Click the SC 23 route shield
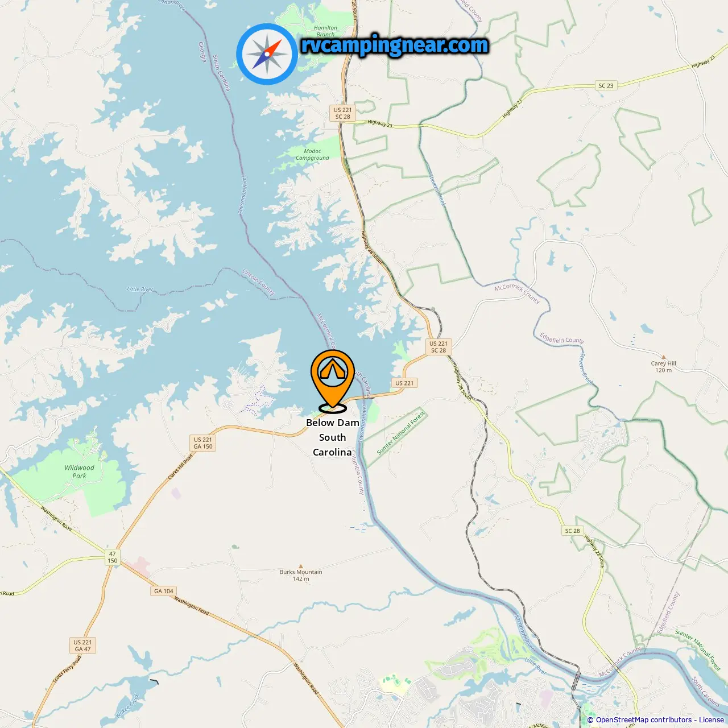This screenshot has height=728, width=728. point(606,85)
